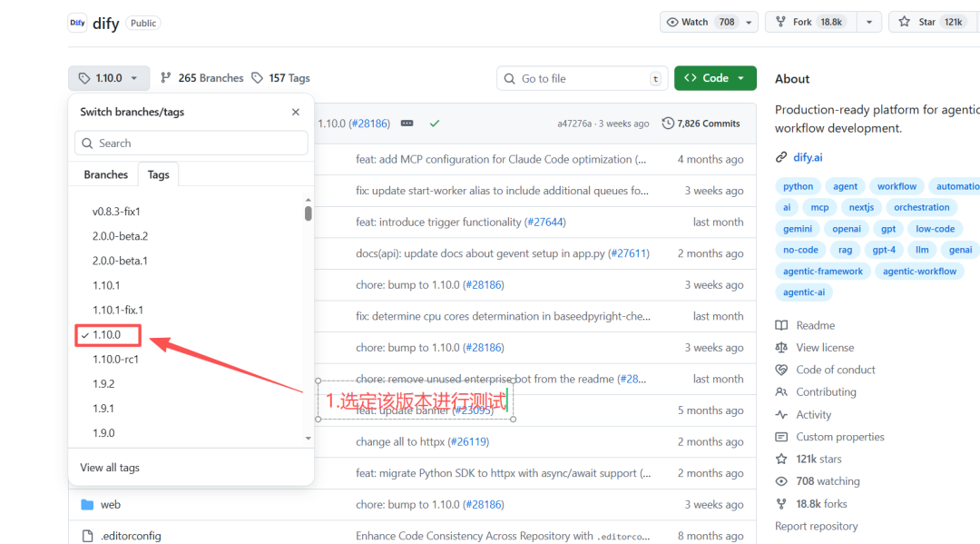The width and height of the screenshot is (980, 544).
Task: Click the workflow topic tag
Action: click(x=897, y=186)
